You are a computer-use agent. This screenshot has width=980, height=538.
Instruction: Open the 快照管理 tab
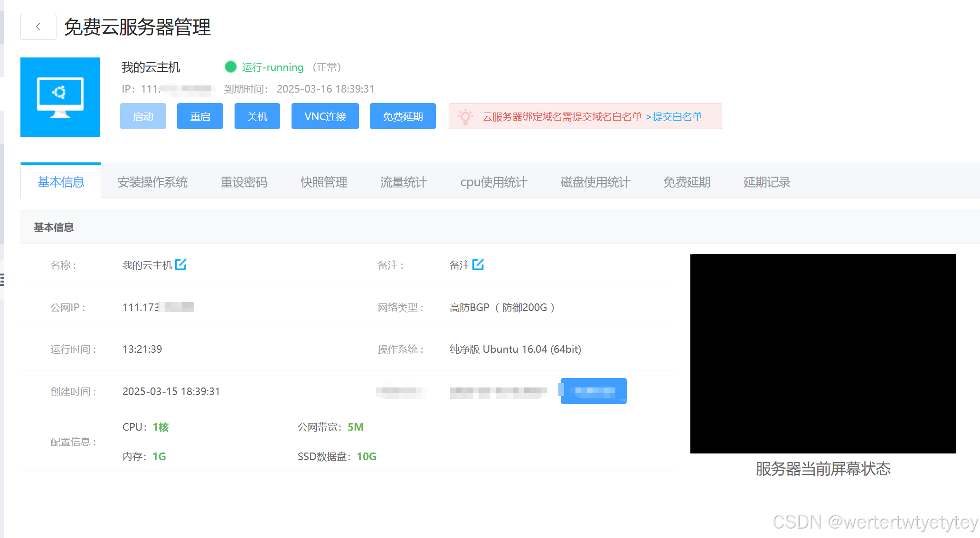324,182
